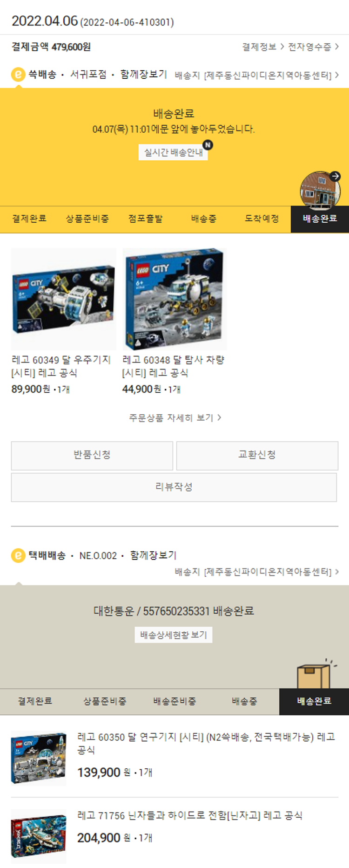Open 결제정보 link
The image size is (349, 868).
pos(263,47)
